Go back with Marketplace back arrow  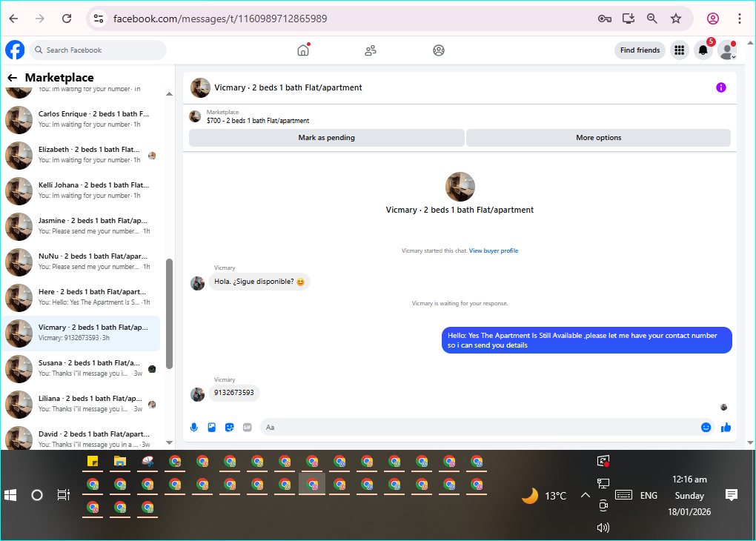click(x=13, y=78)
